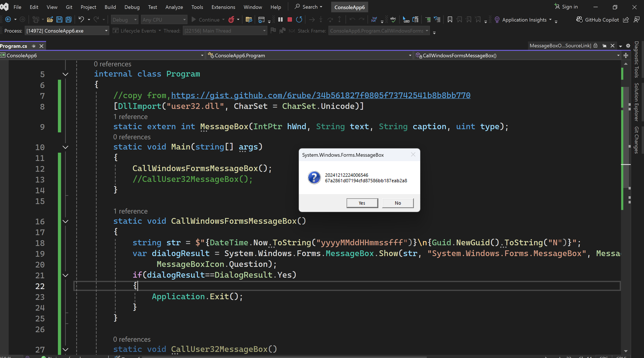Toggle the pin on the Program.cs tab

pos(34,46)
